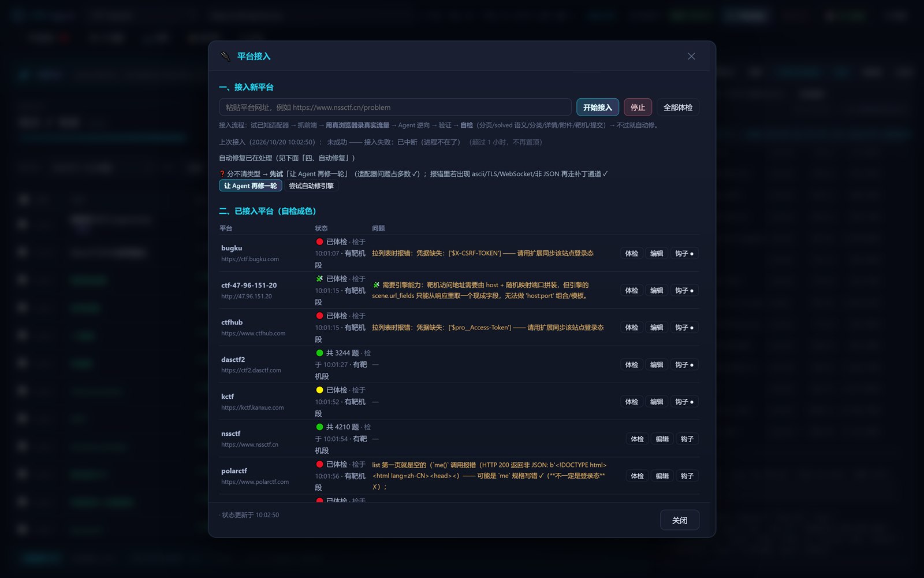This screenshot has width=924, height=578.
Task: Click the red question mark hint icon
Action: point(222,174)
